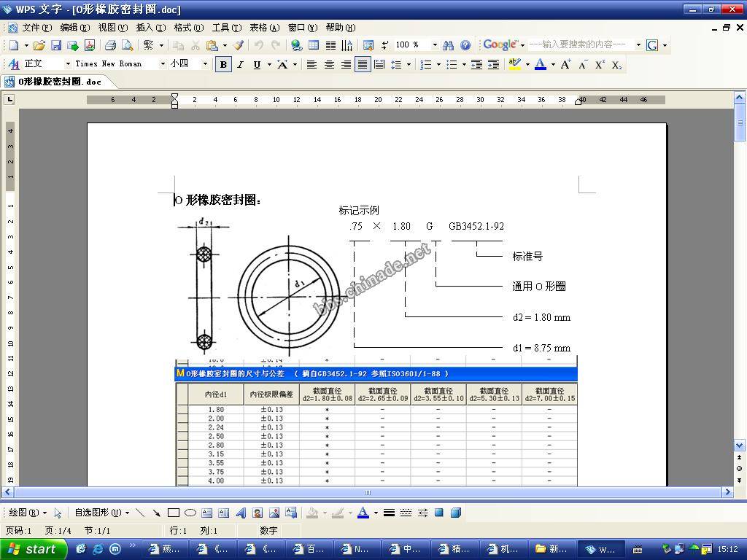Image resolution: width=747 pixels, height=560 pixels.
Task: Open help with the question mark icon
Action: [465, 45]
